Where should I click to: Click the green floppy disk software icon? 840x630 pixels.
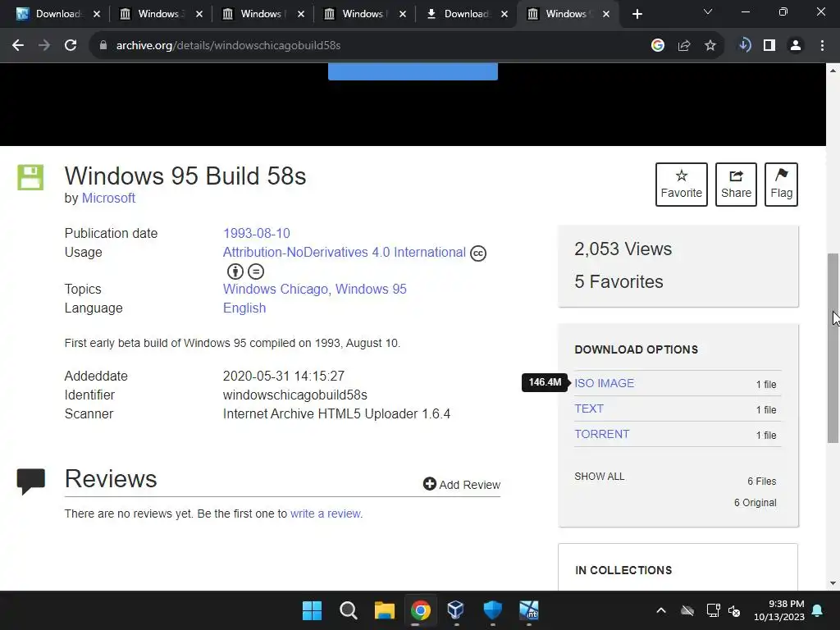[x=30, y=177]
